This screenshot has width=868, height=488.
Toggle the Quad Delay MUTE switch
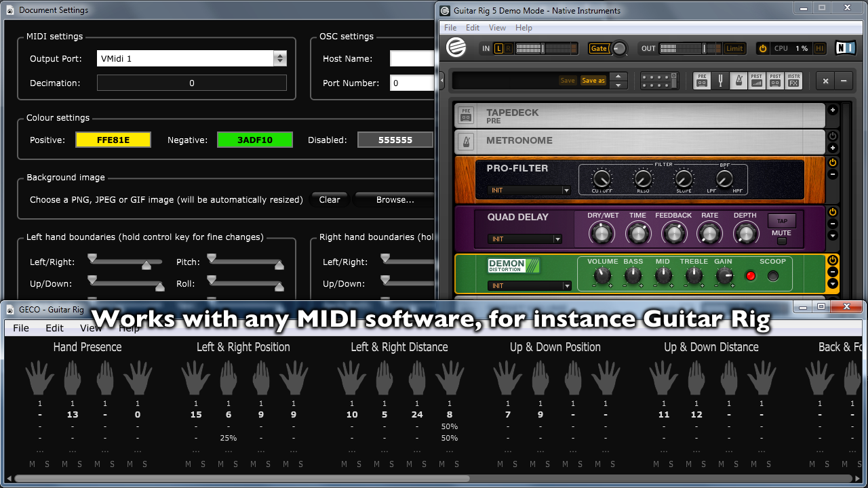[781, 241]
